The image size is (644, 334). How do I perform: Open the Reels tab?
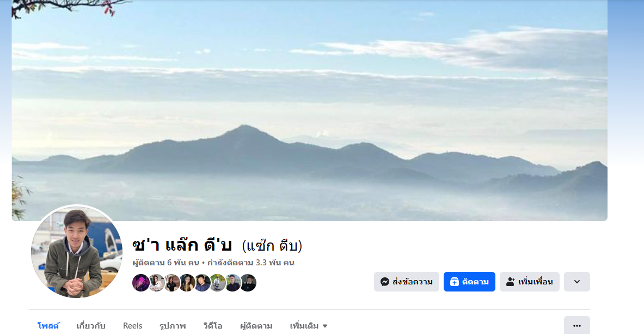tap(132, 326)
